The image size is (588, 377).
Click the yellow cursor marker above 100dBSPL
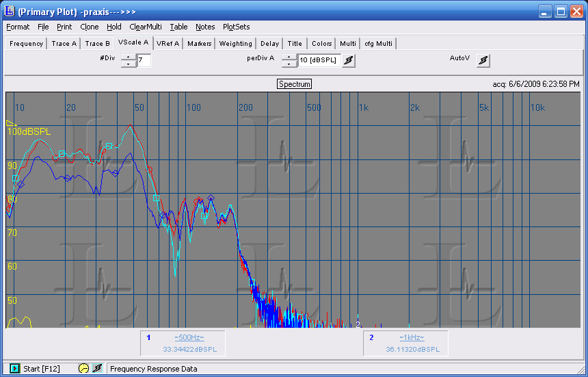10,123
